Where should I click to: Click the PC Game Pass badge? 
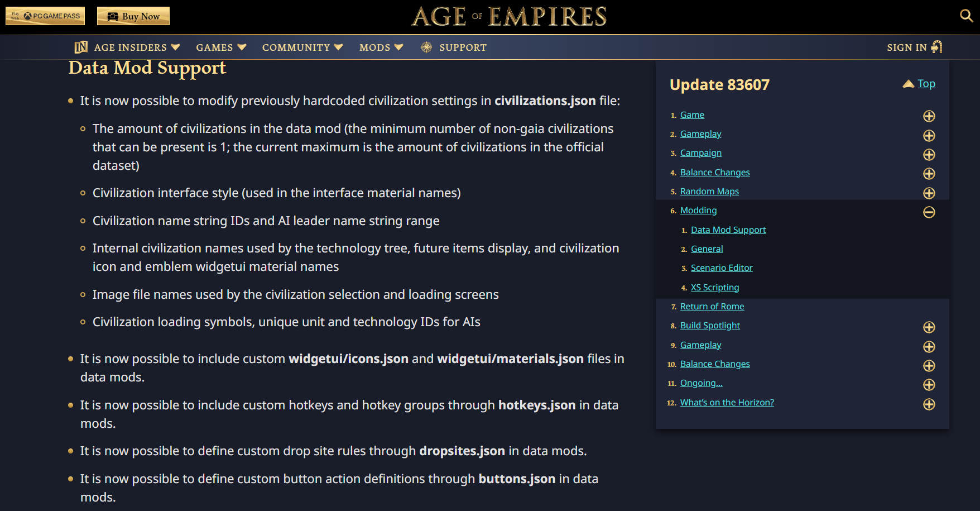[45, 16]
